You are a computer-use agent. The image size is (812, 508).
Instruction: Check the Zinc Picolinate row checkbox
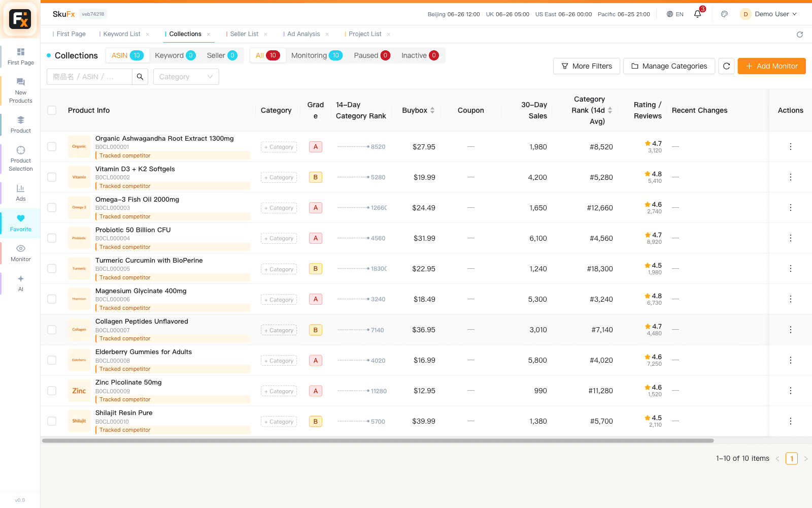(52, 391)
